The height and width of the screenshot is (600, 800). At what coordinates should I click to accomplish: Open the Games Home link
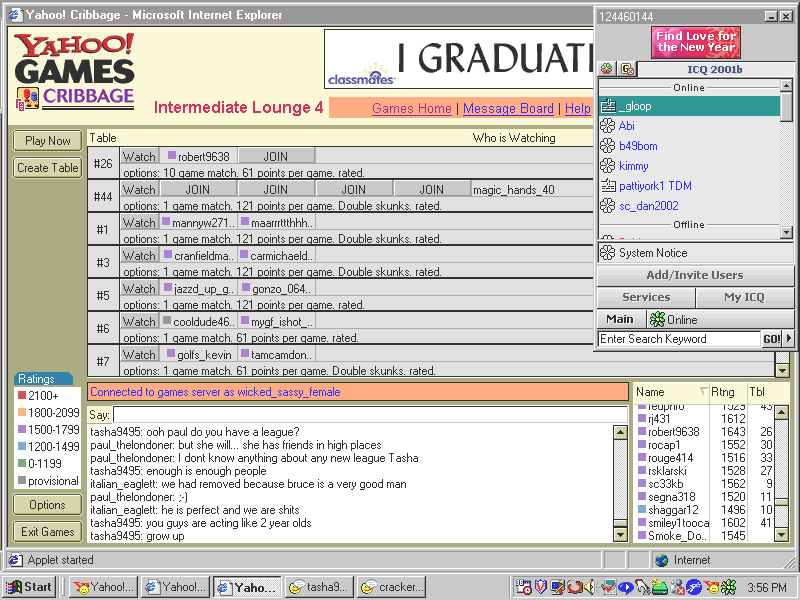click(412, 108)
